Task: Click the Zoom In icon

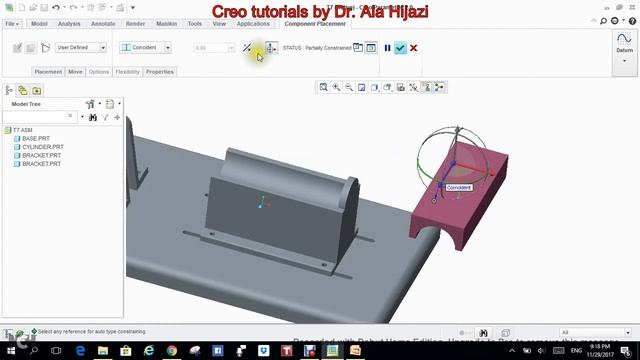Action: (x=336, y=87)
